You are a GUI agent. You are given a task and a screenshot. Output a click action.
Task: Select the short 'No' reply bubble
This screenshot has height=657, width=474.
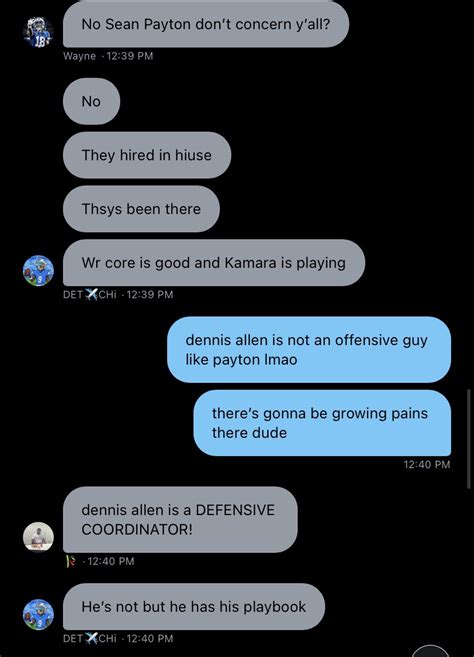click(91, 101)
